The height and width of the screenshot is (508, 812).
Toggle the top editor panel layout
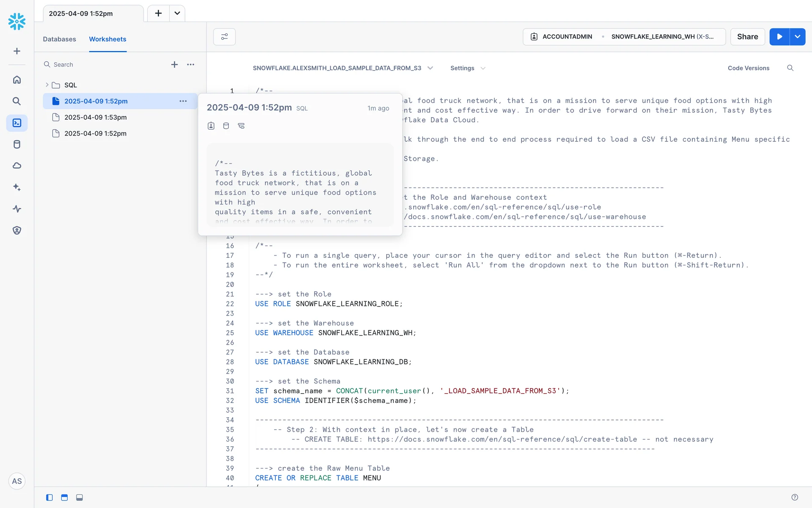point(64,497)
